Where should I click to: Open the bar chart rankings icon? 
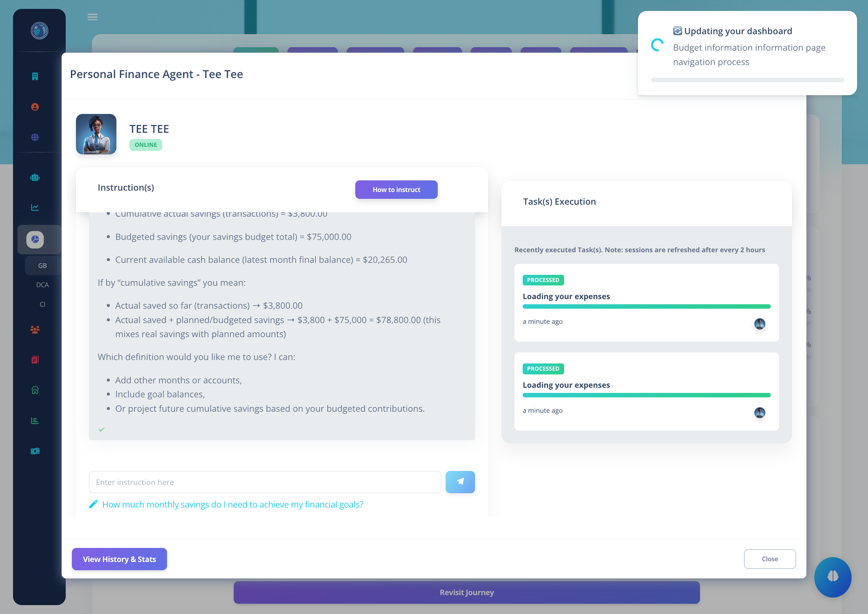pyautogui.click(x=35, y=420)
